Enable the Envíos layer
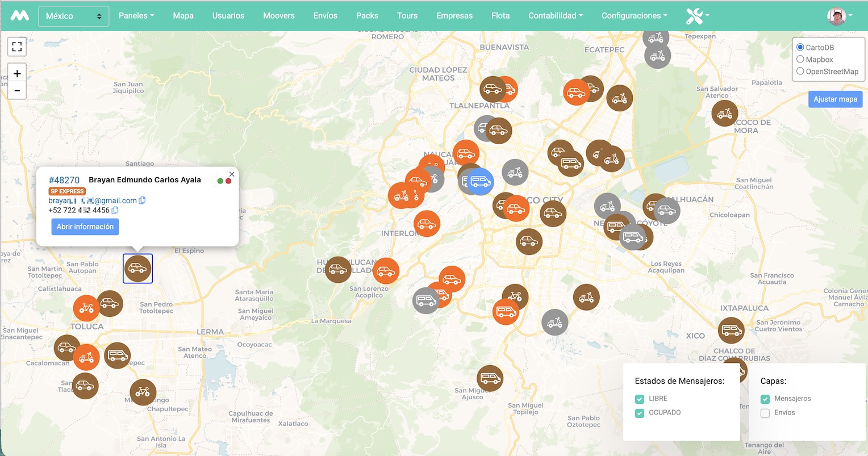Image resolution: width=868 pixels, height=456 pixels. point(766,413)
